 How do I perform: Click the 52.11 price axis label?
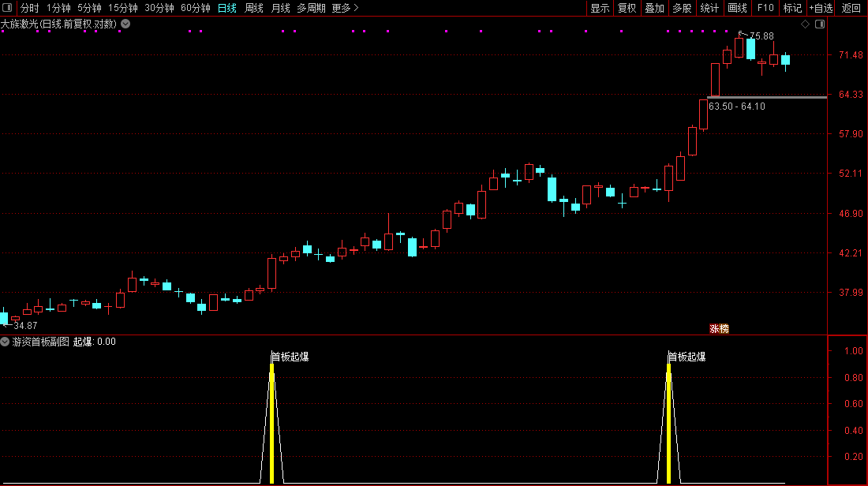851,174
